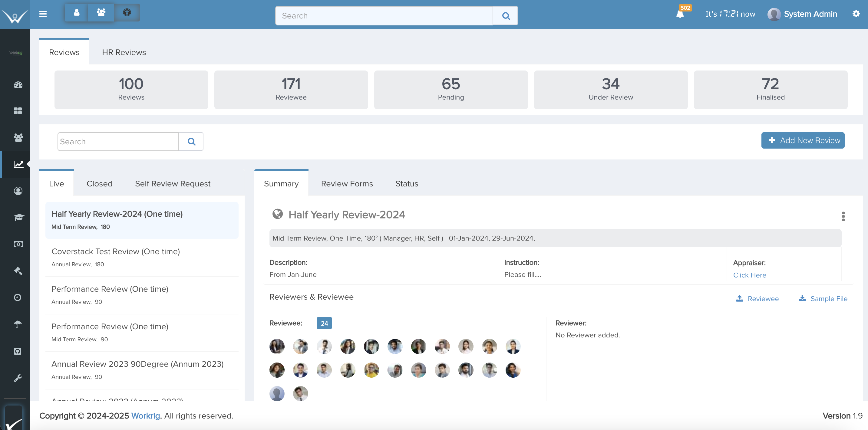This screenshot has width=868, height=430.
Task: Open the learning graduation cap icon
Action: pos(18,217)
